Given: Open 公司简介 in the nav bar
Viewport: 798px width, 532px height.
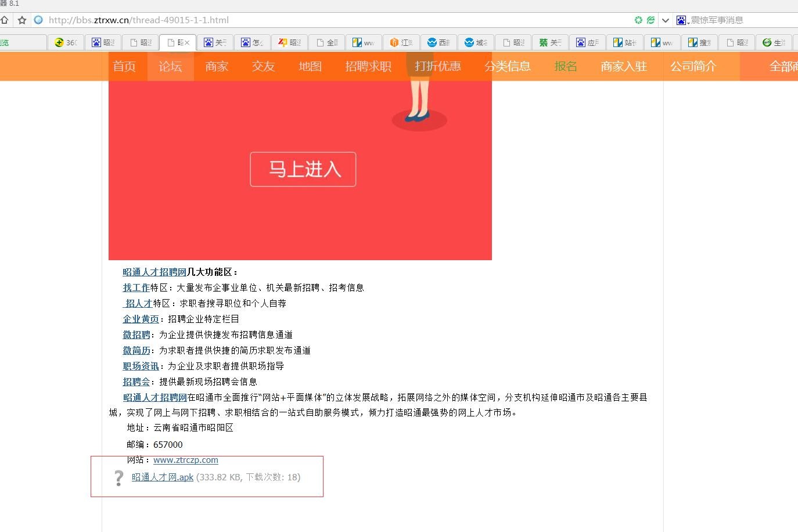Looking at the screenshot, I should tap(693, 66).
